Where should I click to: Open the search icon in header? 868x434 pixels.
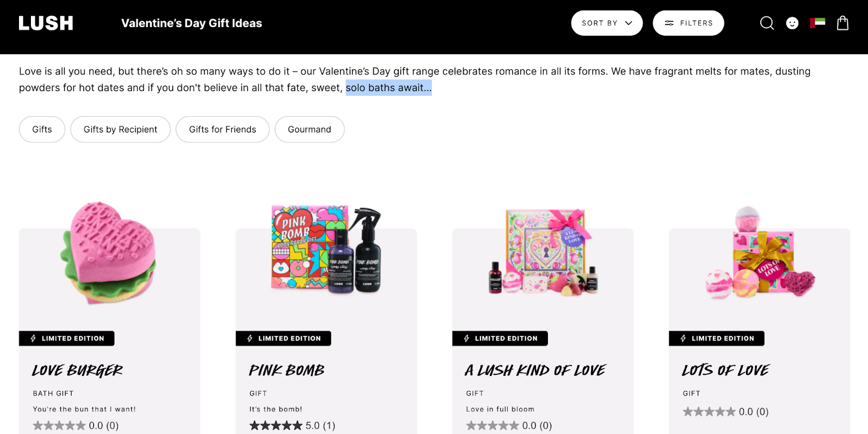767,23
